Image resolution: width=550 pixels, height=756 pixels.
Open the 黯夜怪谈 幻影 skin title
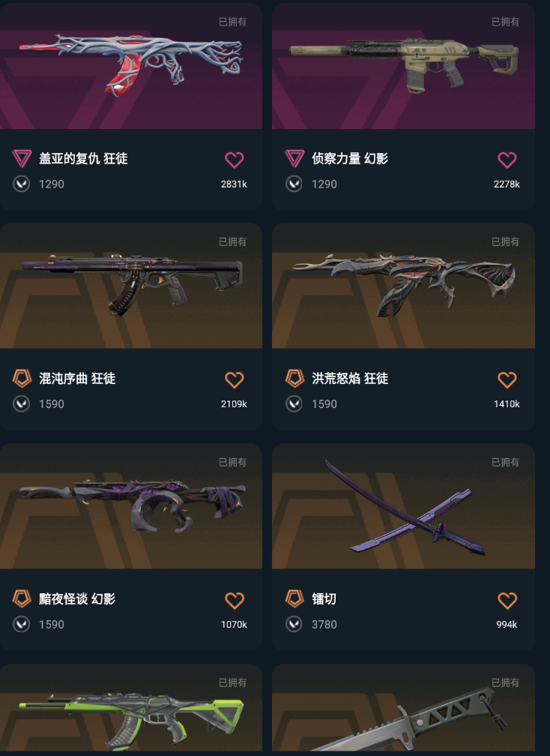[77, 598]
